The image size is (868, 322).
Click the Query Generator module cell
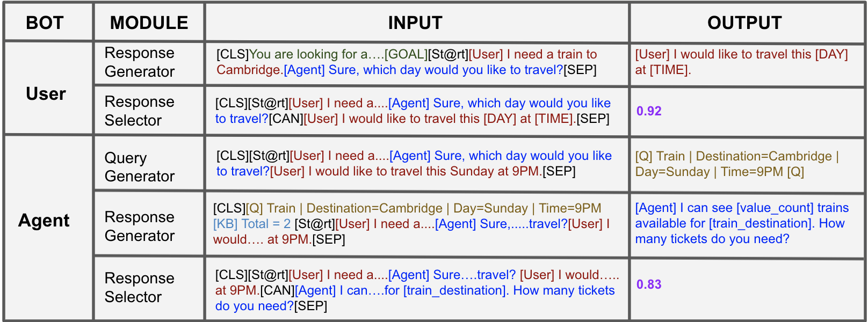(140, 167)
